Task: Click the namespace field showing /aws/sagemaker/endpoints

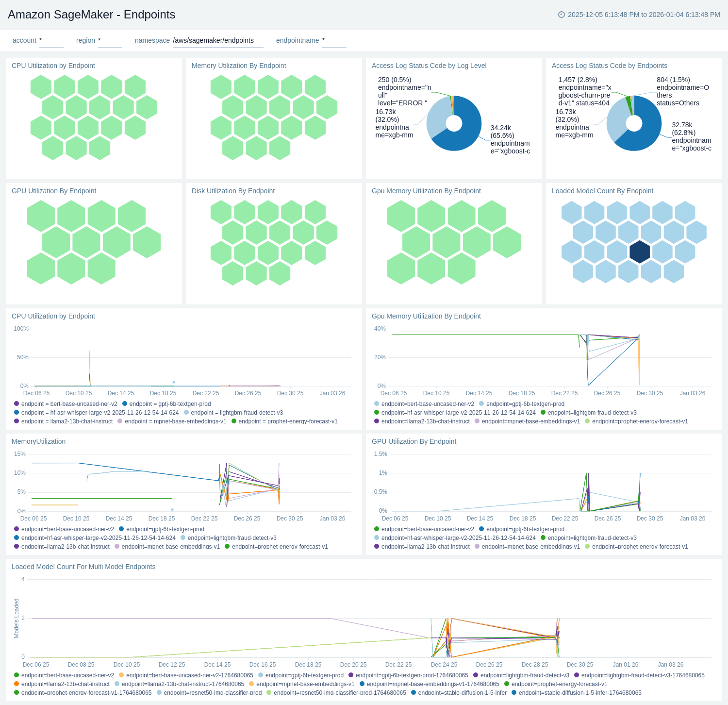Action: 217,41
